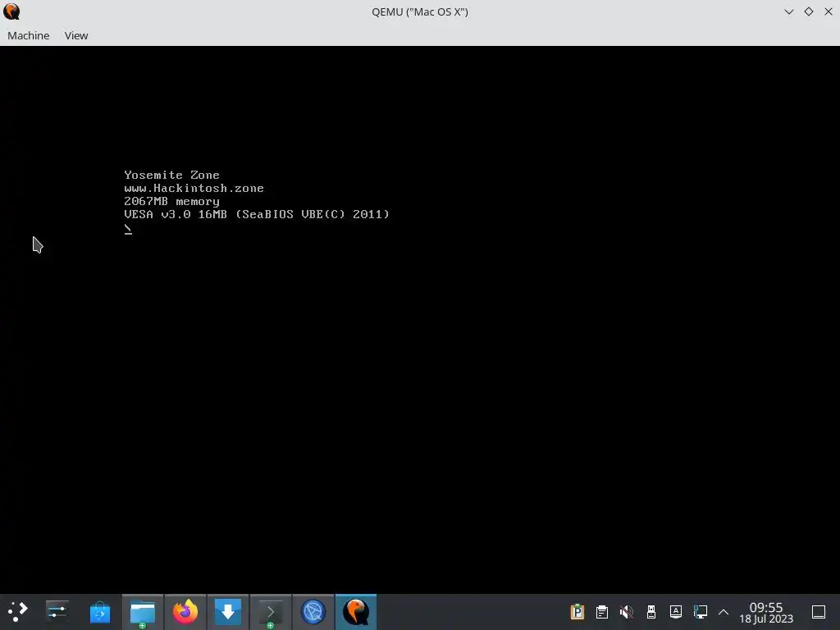
Task: Open the blue globe browser in the taskbar
Action: (313, 611)
